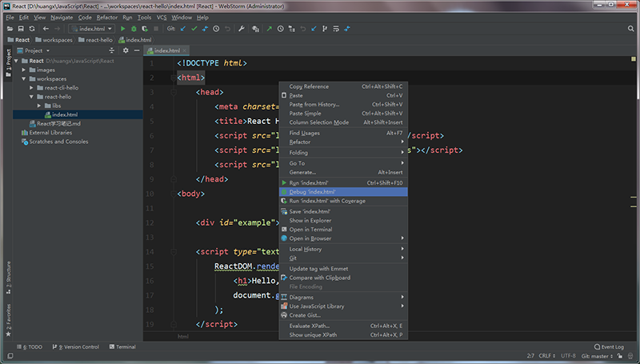Open the index.html run configuration dropdown
Screen dimensions: 640x364
tap(91, 29)
